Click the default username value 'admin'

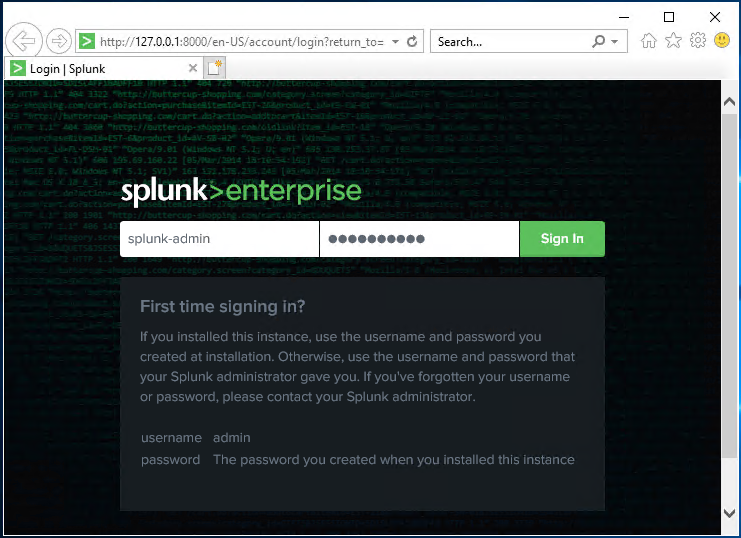pyautogui.click(x=232, y=438)
